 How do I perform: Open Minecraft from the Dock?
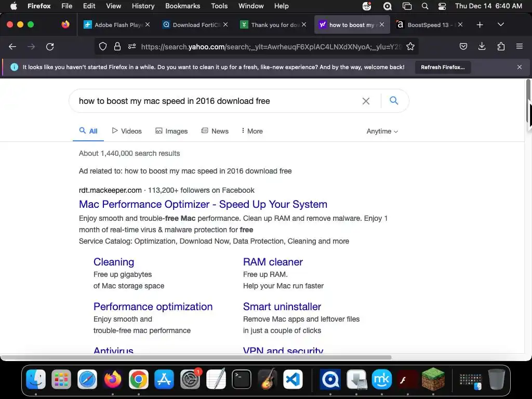click(x=433, y=379)
